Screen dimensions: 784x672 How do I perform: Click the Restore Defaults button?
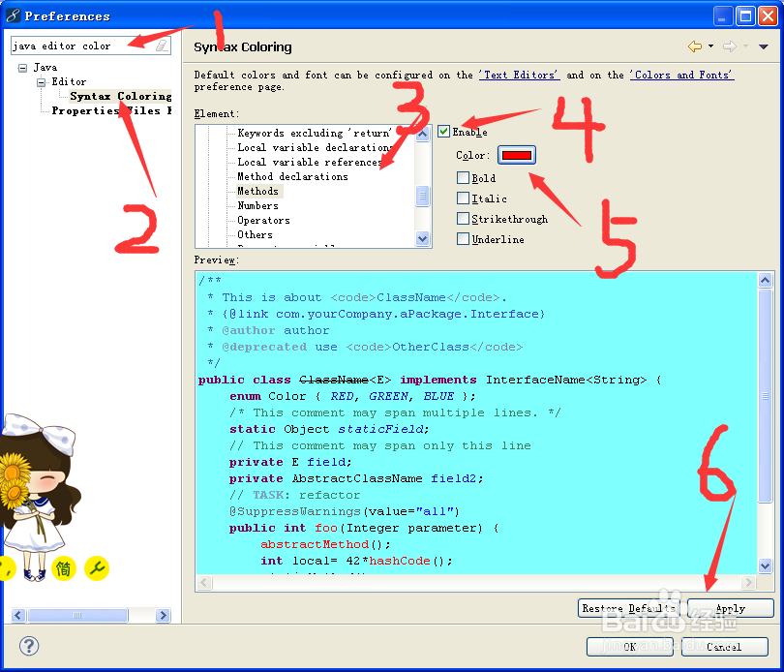628,608
